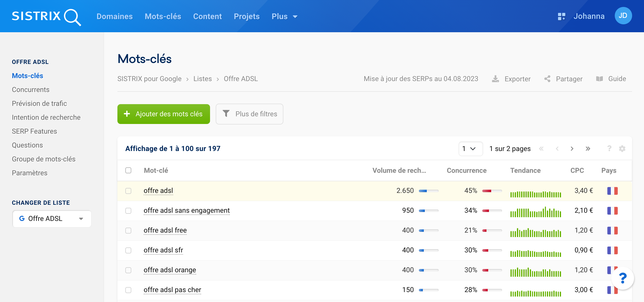Check the offre adsl free checkbox
The image size is (644, 302).
pyautogui.click(x=128, y=230)
